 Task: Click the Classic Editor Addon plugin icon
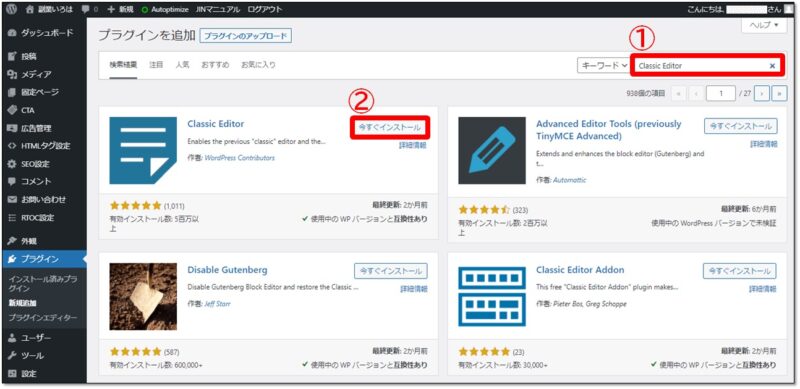pos(492,297)
